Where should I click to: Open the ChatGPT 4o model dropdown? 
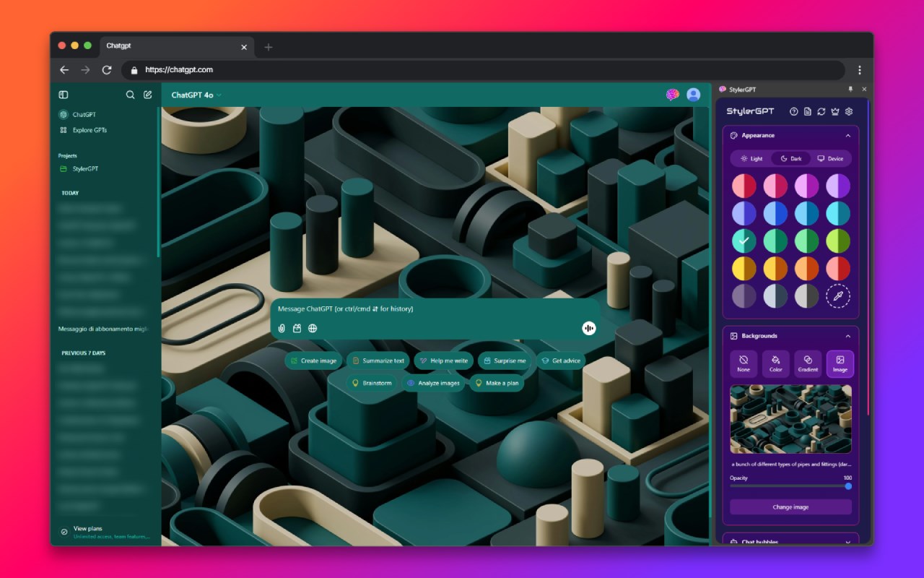(x=196, y=95)
